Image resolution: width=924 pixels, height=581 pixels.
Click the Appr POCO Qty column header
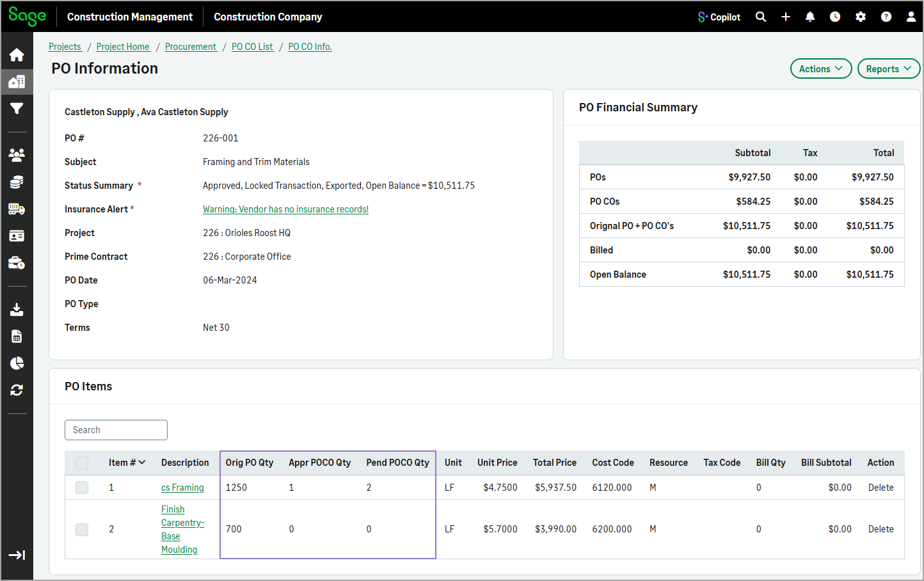[x=319, y=463]
